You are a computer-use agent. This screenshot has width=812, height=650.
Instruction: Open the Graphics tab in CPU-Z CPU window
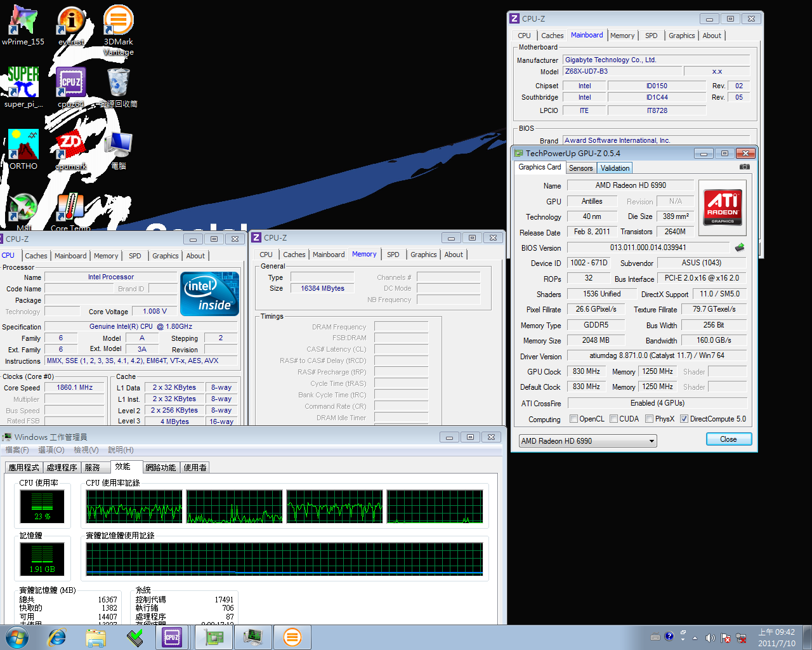(165, 256)
